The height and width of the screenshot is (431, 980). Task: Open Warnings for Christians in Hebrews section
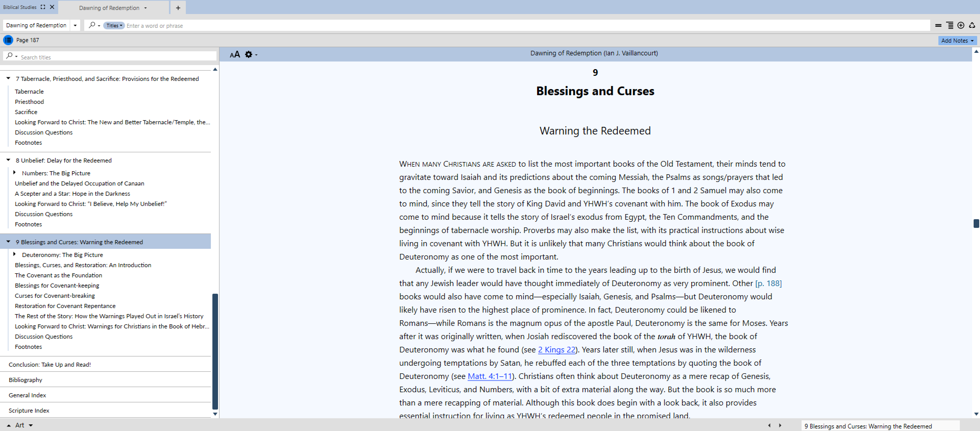click(x=112, y=326)
